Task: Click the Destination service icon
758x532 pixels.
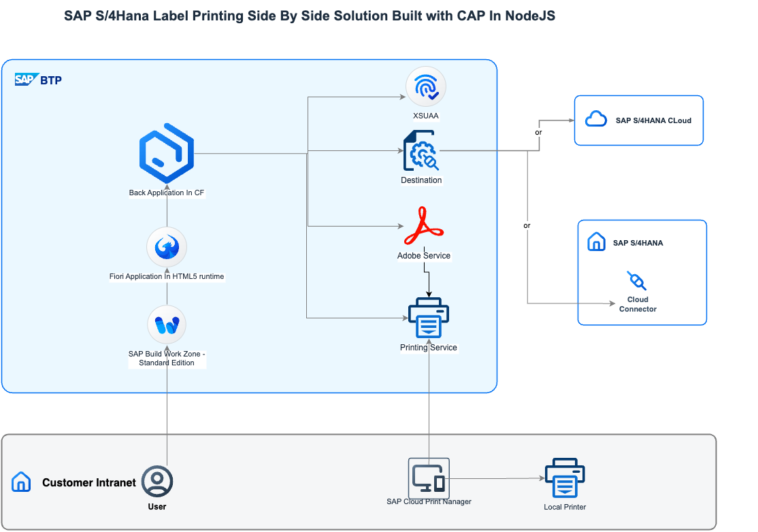Action: coord(421,151)
